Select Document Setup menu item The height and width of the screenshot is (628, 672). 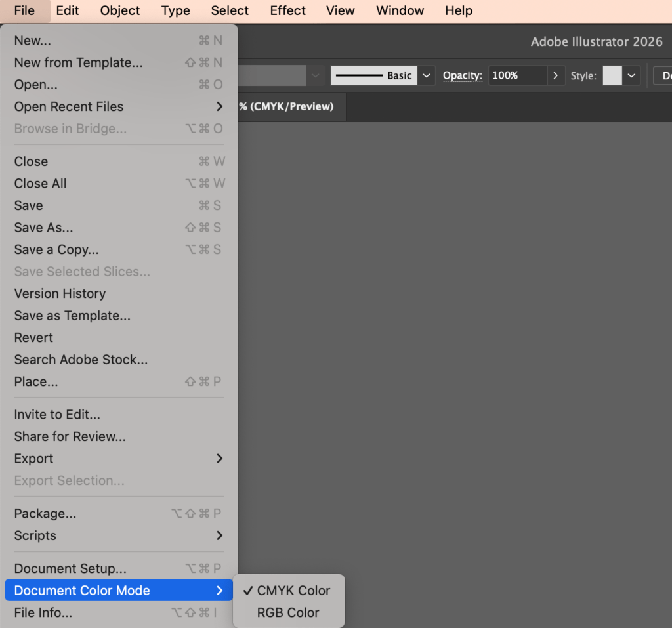click(70, 568)
